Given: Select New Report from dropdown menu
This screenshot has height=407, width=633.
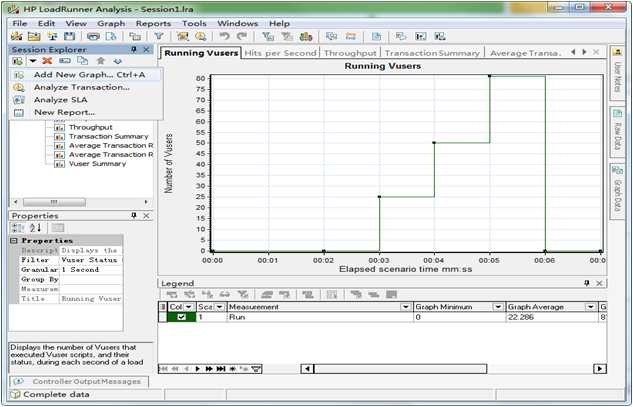Looking at the screenshot, I should pos(86,112).
